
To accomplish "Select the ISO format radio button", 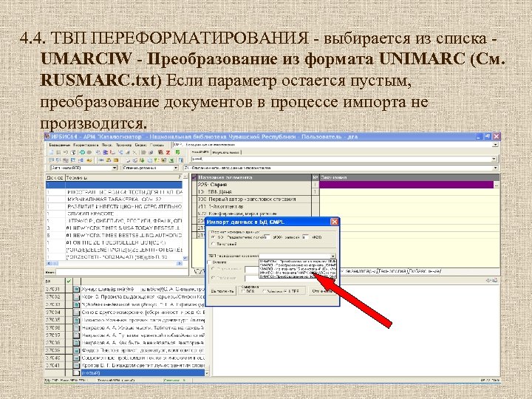I will point(213,237).
